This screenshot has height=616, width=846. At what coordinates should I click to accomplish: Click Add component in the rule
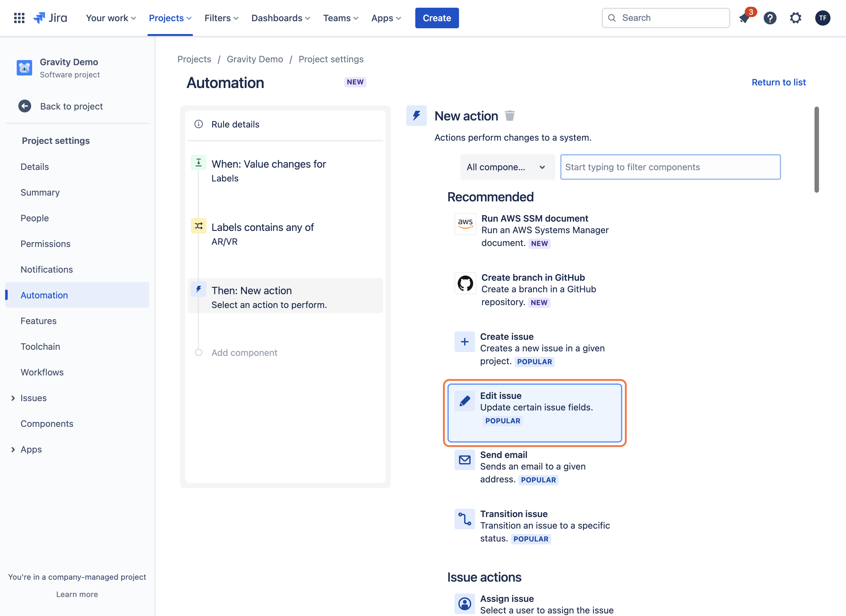pos(244,353)
